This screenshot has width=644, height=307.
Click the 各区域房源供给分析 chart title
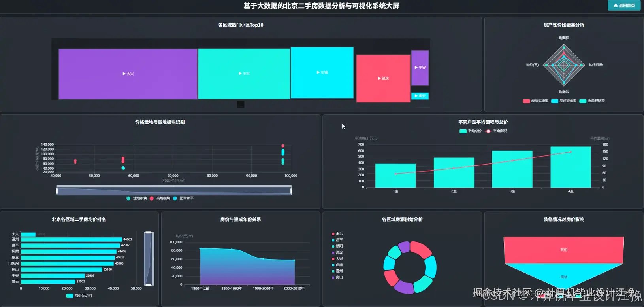click(402, 220)
